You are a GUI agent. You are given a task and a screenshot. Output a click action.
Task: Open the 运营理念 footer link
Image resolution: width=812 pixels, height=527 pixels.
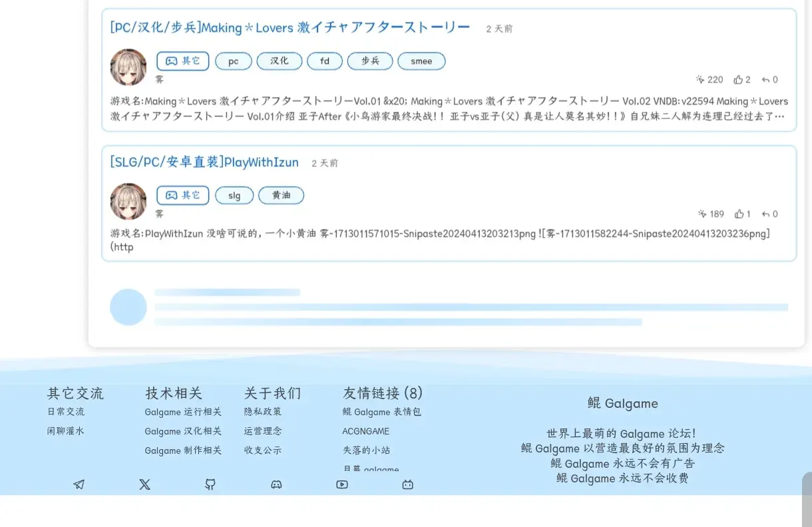click(263, 431)
